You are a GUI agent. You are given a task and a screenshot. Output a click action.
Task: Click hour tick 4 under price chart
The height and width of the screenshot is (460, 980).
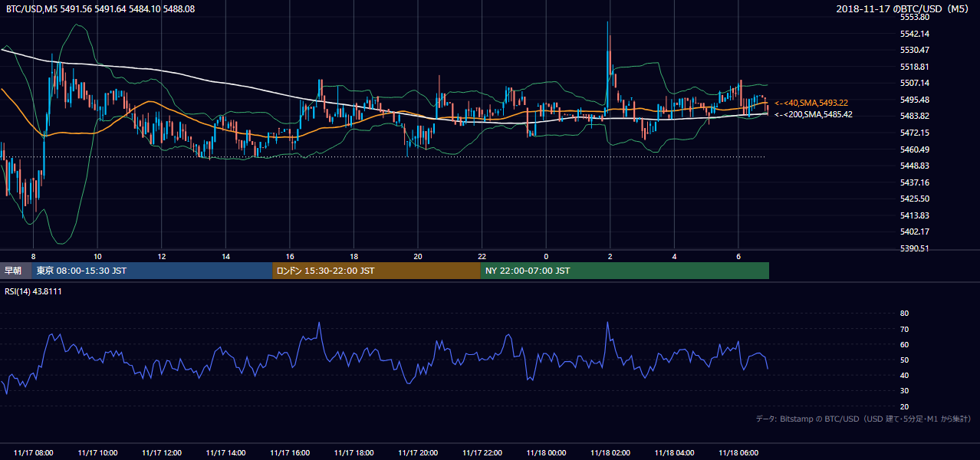tap(674, 256)
